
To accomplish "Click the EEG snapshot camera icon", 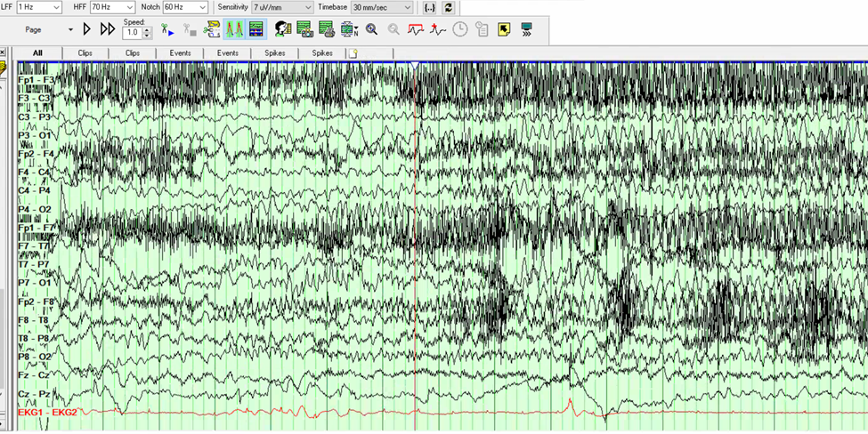I will [x=304, y=29].
